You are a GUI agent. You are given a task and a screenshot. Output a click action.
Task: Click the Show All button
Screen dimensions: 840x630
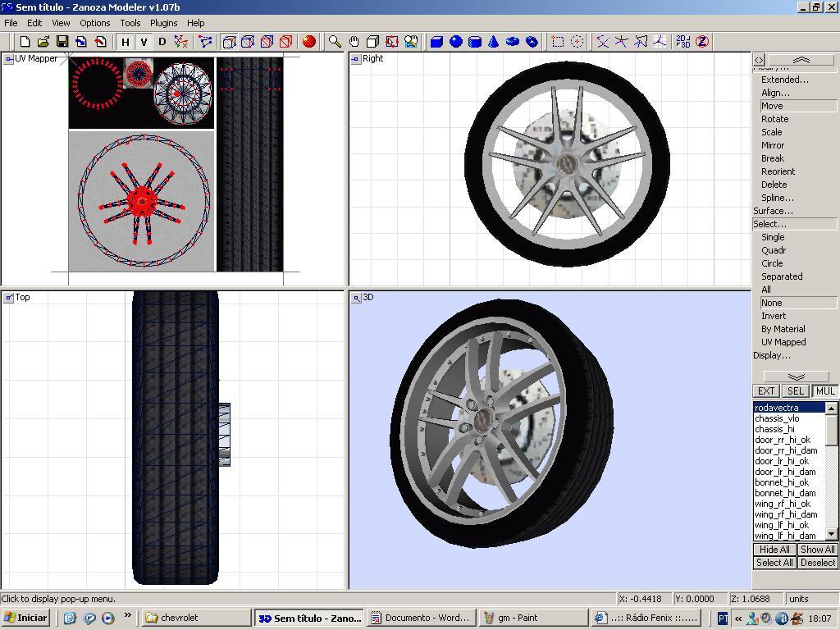coord(817,550)
